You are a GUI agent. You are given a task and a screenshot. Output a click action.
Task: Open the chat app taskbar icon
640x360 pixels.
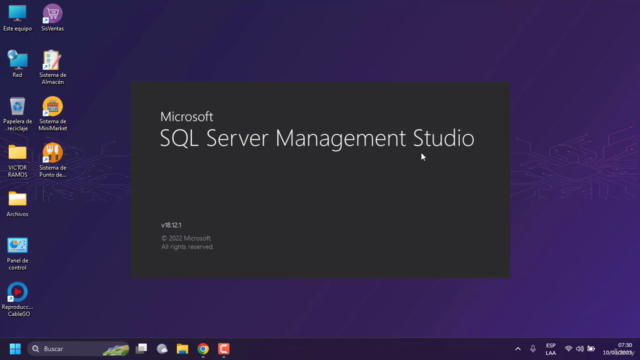[162, 349]
